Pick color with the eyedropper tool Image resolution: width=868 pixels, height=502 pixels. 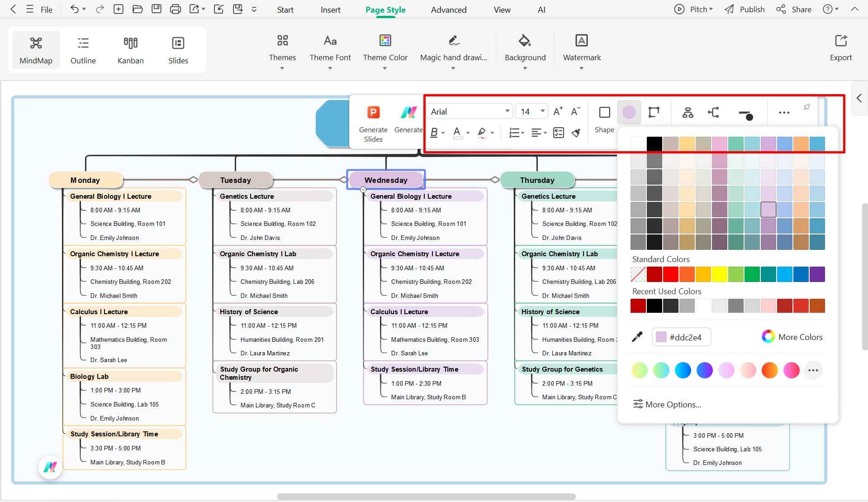pos(637,337)
